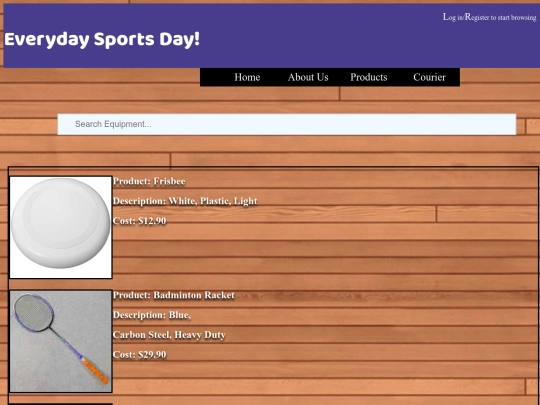Screen dimensions: 540x405
Task: Click the 'Description: White, Plastic, Light' text
Action: [x=185, y=201]
